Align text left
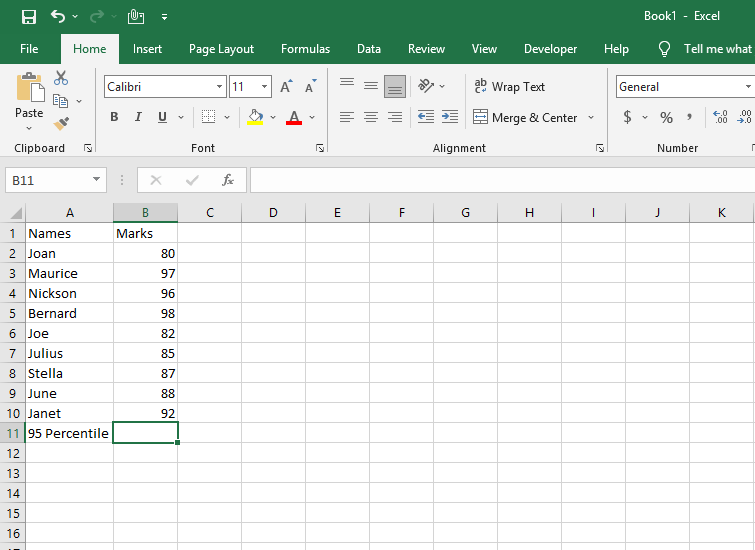 (347, 117)
